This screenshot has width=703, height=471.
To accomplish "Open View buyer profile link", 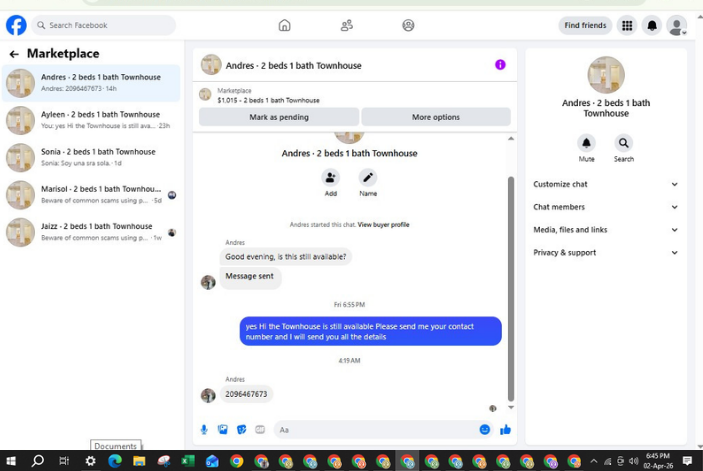I will click(383, 225).
